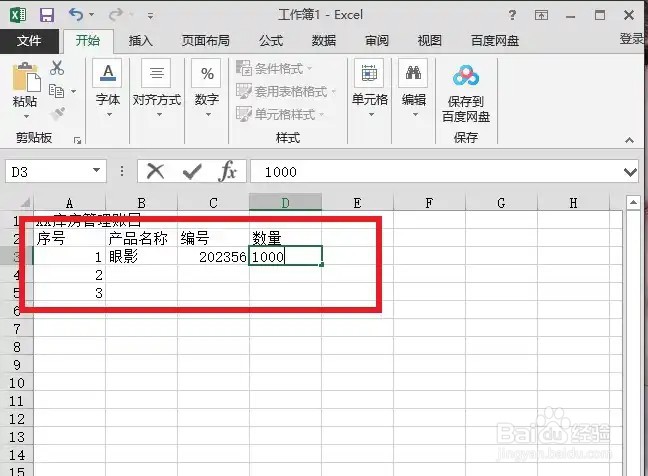Click the Undo arrow icon

click(x=76, y=14)
